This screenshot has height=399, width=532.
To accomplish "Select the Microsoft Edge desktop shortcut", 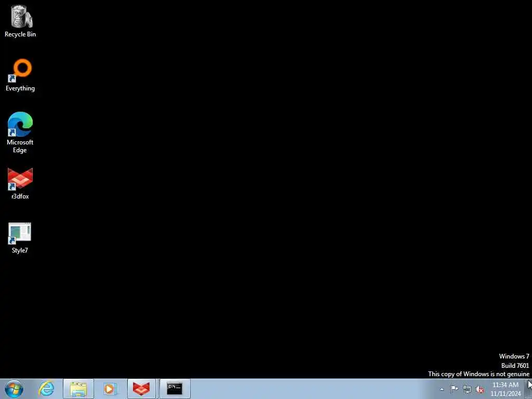I will tap(20, 132).
